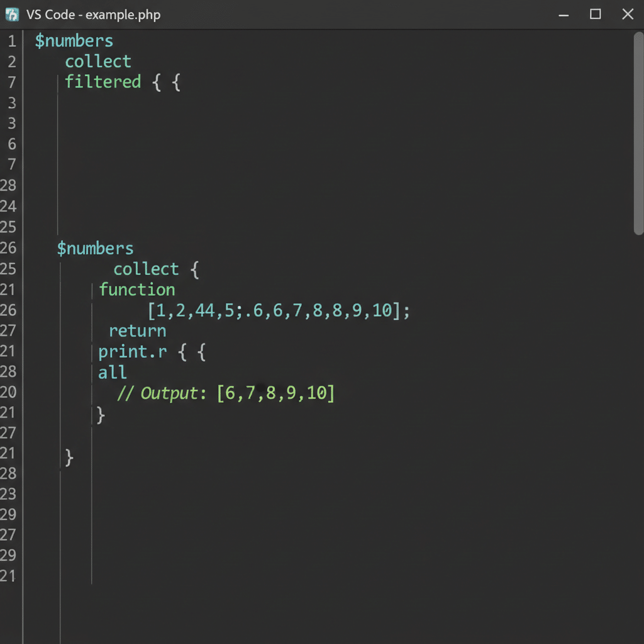Select the $numbers variable on line 1
644x644 pixels.
point(74,40)
